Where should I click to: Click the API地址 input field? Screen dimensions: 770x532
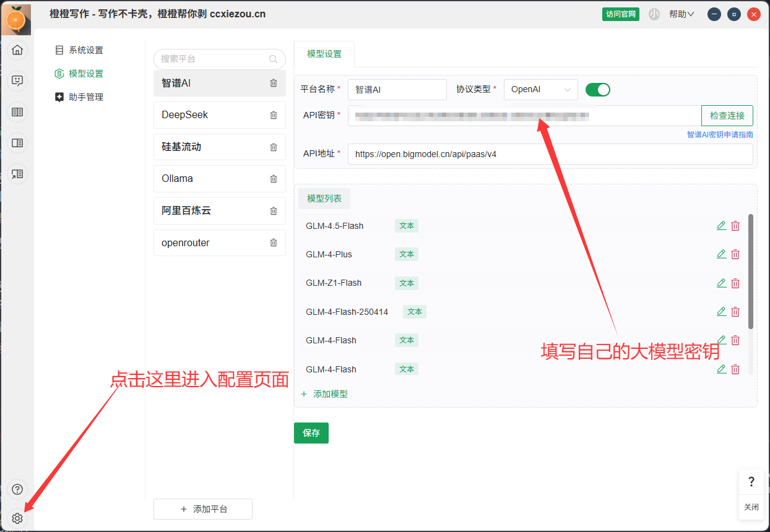[x=550, y=154]
